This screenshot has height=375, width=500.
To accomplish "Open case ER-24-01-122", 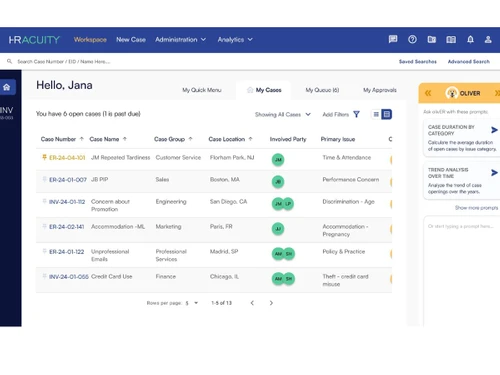I will coord(66,252).
